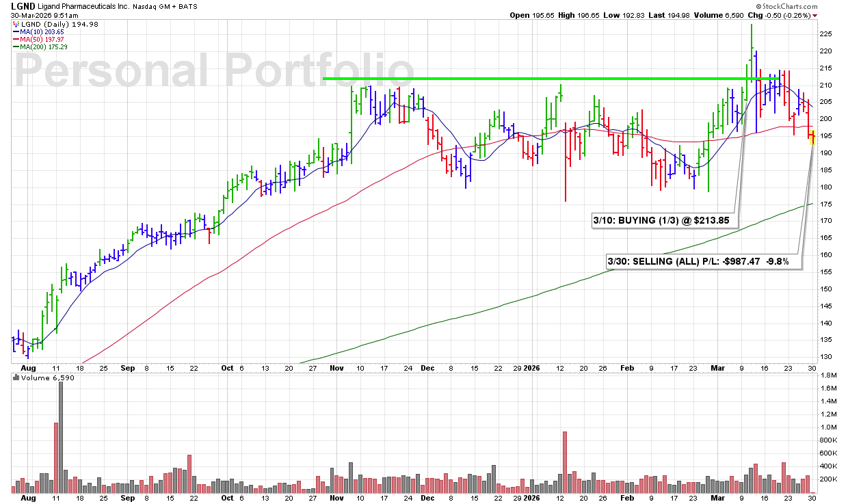Click the green horizontal resistance line

pyautogui.click(x=533, y=79)
